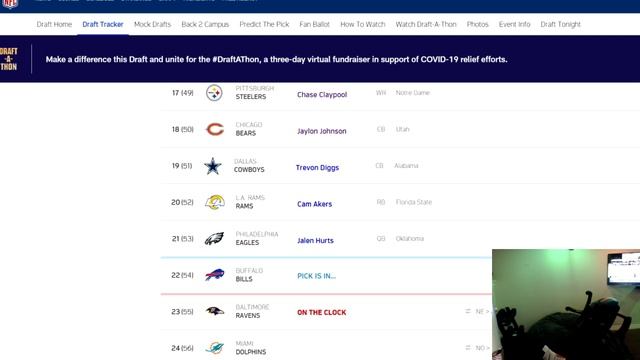Open the Draft Home tab
Viewport: 640px width, 360px height.
(54, 24)
